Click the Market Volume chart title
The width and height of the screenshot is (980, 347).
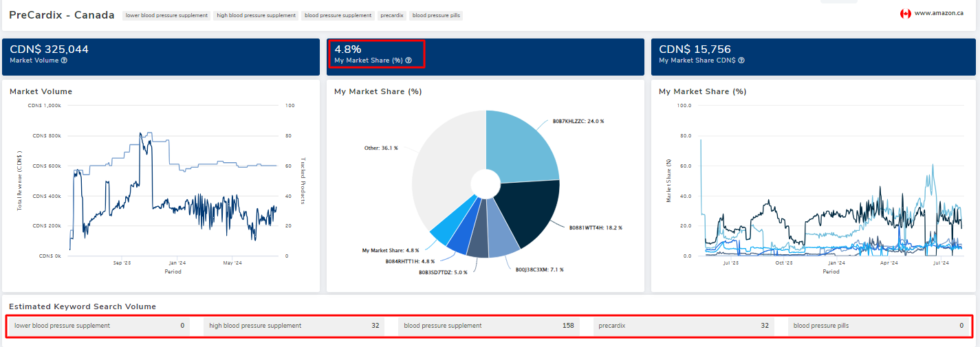pyautogui.click(x=41, y=91)
